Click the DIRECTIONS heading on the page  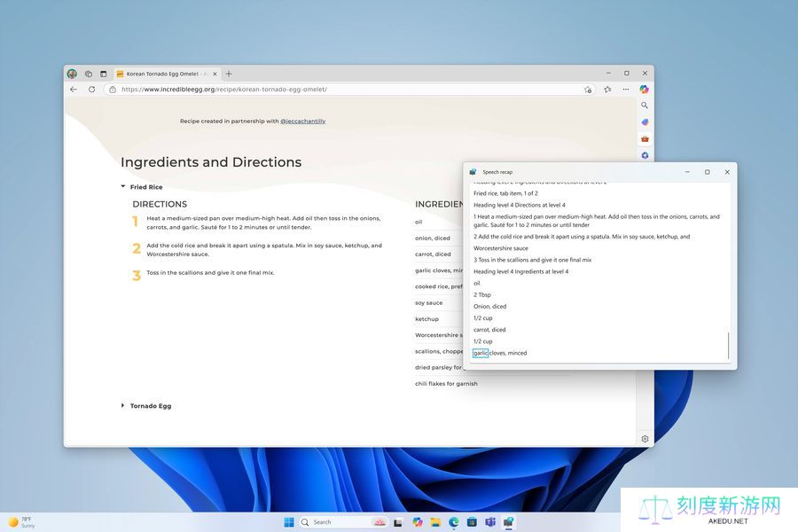click(x=160, y=204)
